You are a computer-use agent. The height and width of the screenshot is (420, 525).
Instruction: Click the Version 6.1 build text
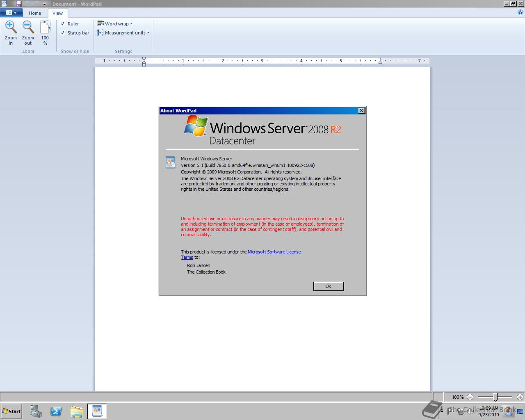[248, 165]
